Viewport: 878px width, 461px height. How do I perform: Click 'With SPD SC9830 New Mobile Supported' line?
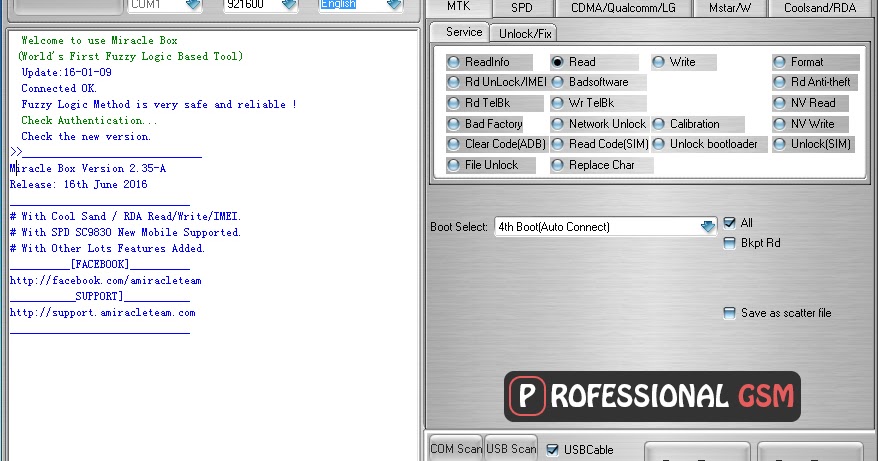click(125, 232)
